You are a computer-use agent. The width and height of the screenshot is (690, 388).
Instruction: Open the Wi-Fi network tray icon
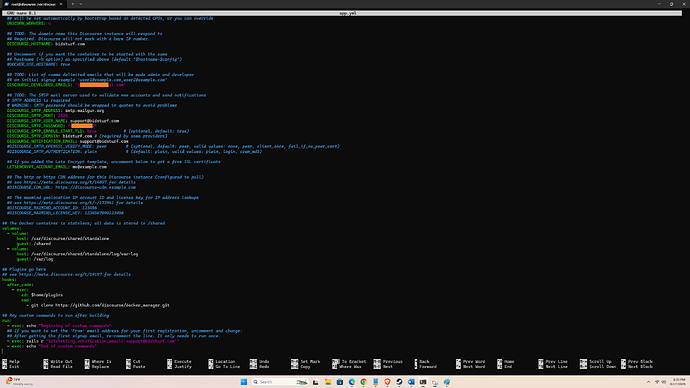coord(657,382)
